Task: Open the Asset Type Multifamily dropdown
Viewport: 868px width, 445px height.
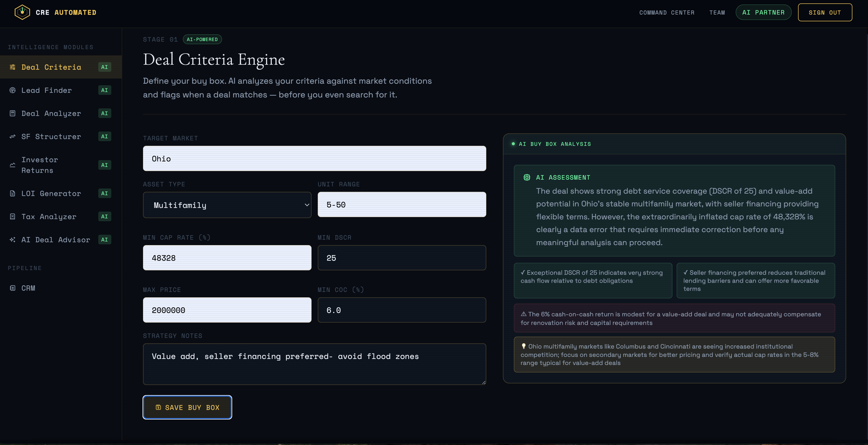Action: [227, 205]
